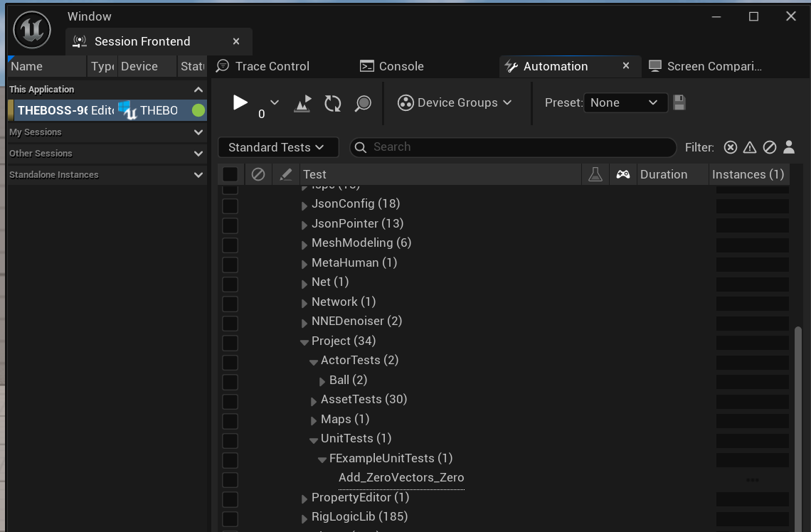Select the Automation tab
811x532 pixels.
[x=556, y=66]
